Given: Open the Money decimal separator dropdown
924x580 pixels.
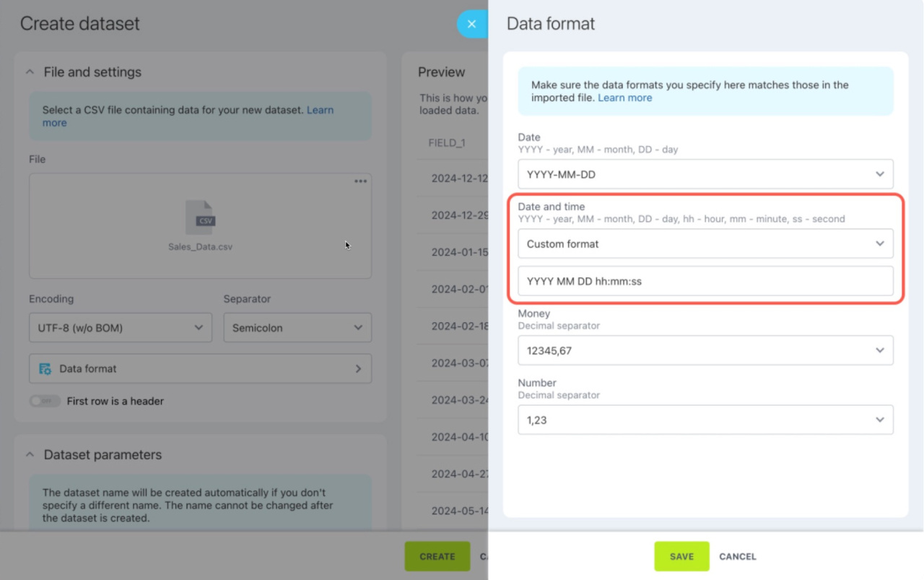Looking at the screenshot, I should tap(705, 350).
